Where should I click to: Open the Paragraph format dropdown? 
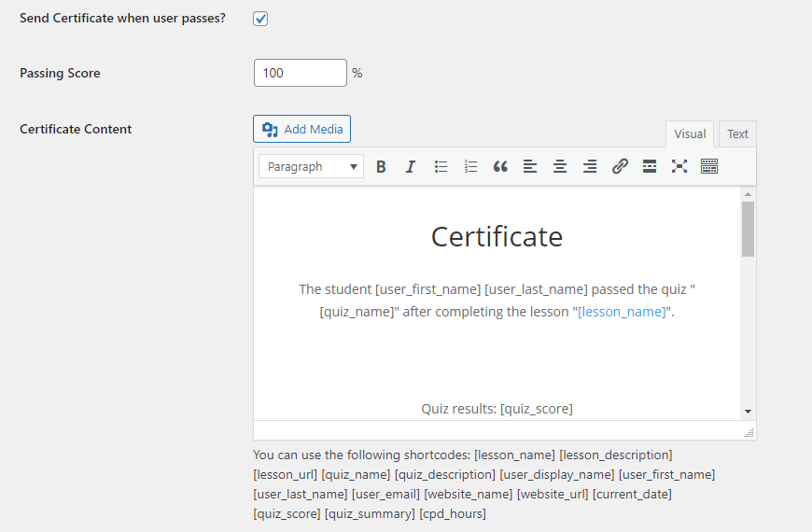pos(311,167)
